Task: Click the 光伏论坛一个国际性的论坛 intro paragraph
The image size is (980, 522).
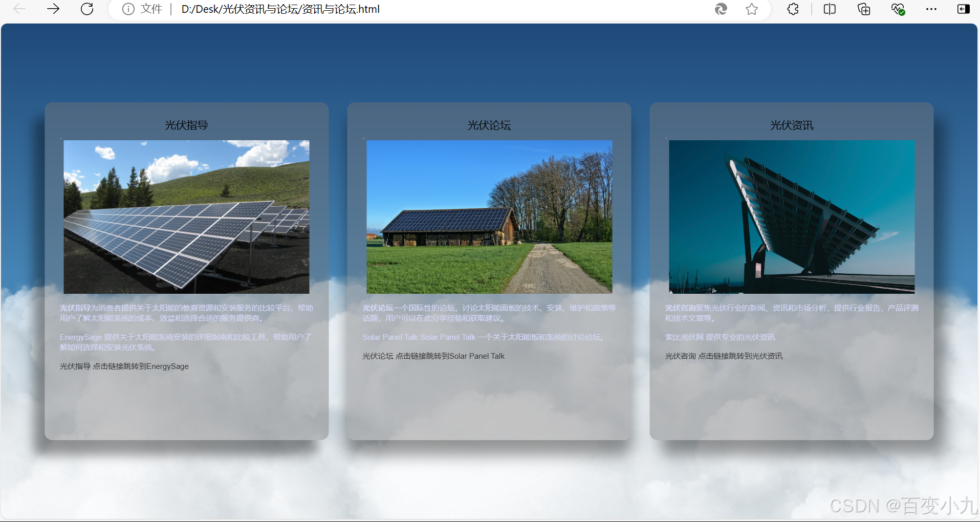Action: pos(489,313)
